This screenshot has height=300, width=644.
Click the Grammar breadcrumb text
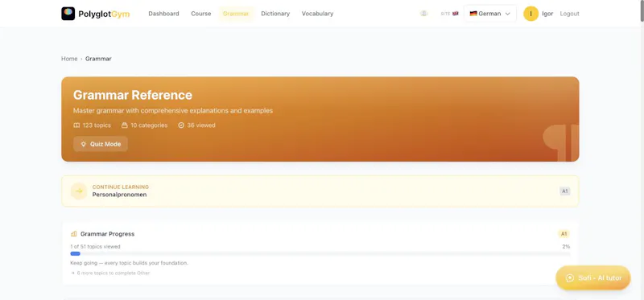pos(98,59)
